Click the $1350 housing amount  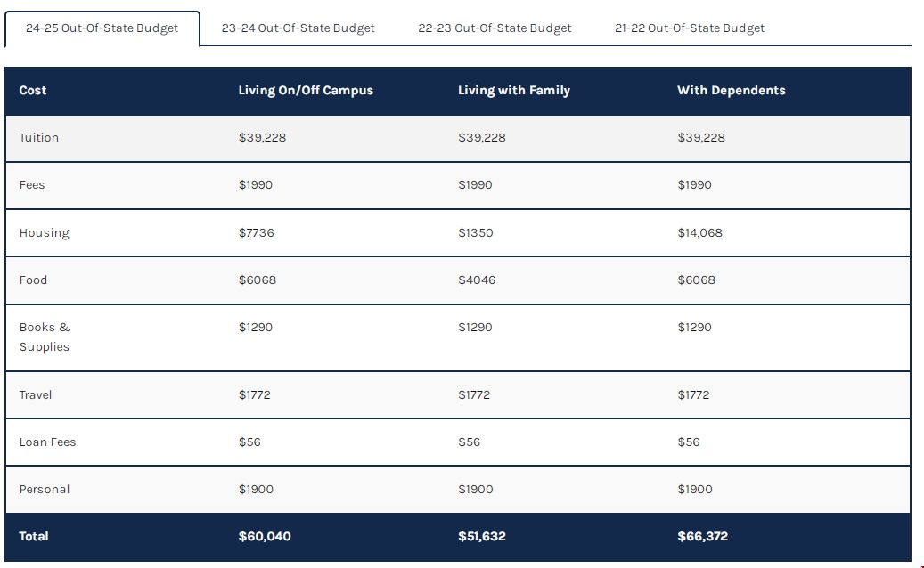click(475, 233)
